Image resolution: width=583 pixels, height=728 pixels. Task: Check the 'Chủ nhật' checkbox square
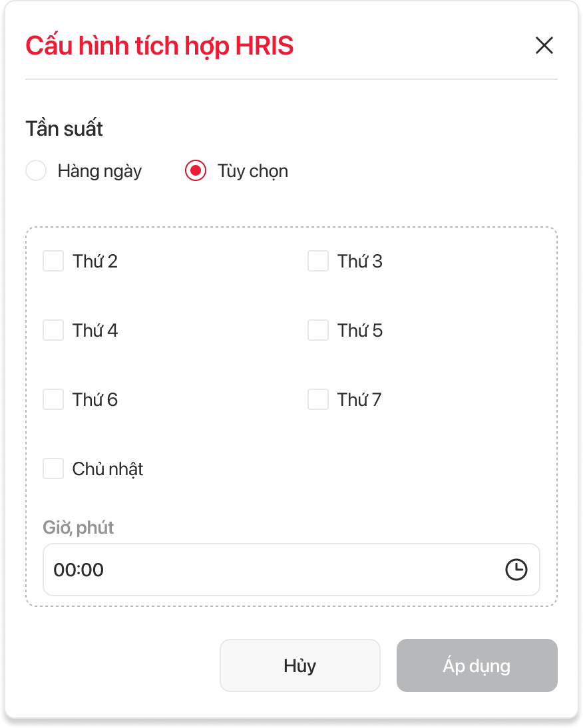(x=53, y=468)
